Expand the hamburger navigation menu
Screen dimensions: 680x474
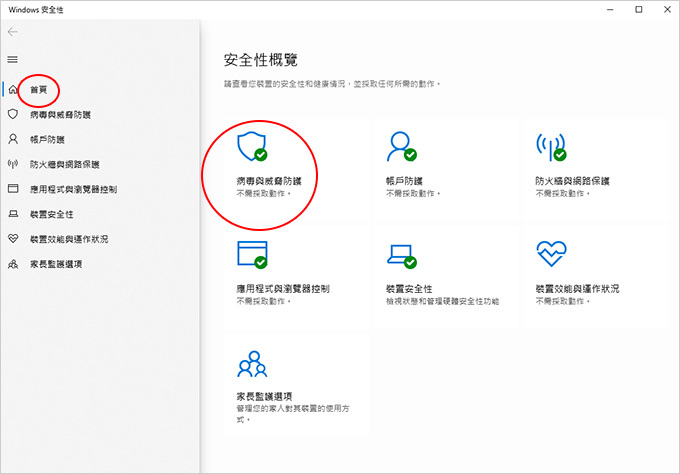point(13,60)
